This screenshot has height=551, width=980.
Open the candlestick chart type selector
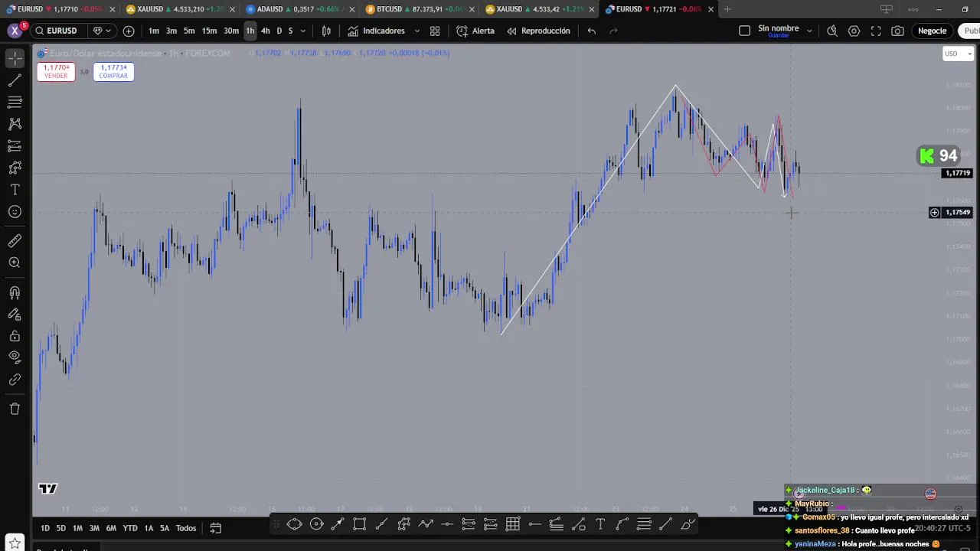pyautogui.click(x=326, y=31)
